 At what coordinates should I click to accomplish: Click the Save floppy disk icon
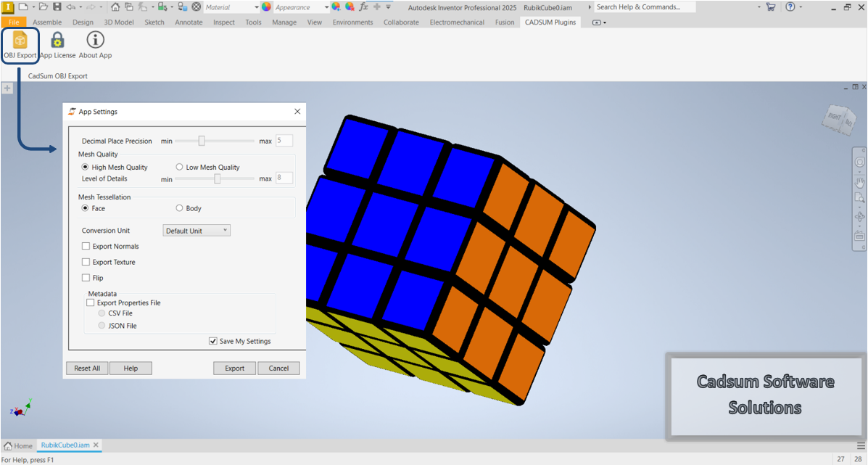57,7
